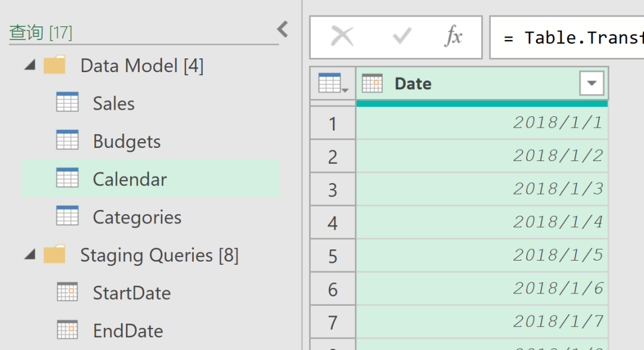The height and width of the screenshot is (350, 644).
Task: Collapse the Staging Queries folder group
Action: pos(29,255)
